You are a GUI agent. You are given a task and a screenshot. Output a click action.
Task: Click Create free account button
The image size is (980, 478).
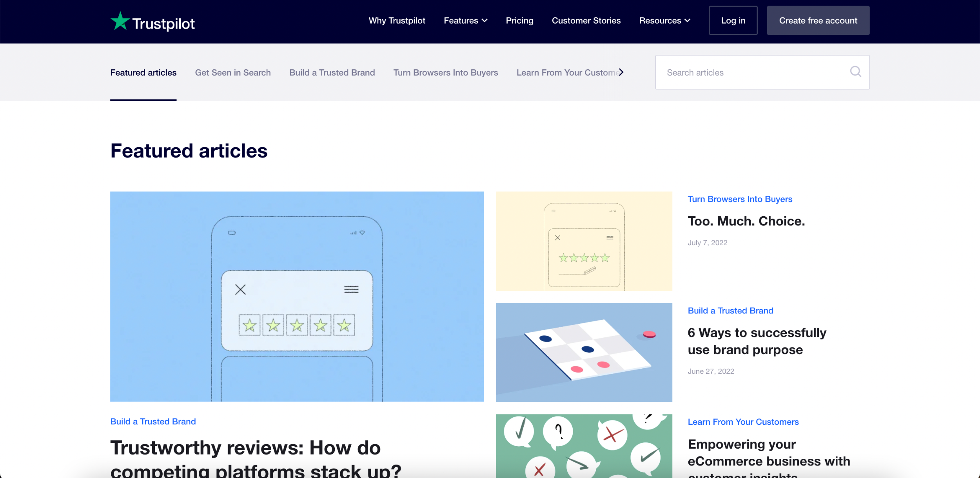(818, 20)
